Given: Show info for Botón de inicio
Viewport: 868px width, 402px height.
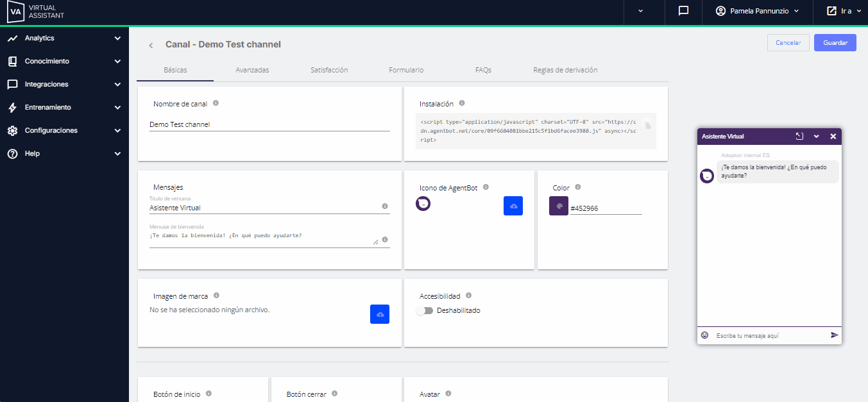Looking at the screenshot, I should point(208,393).
